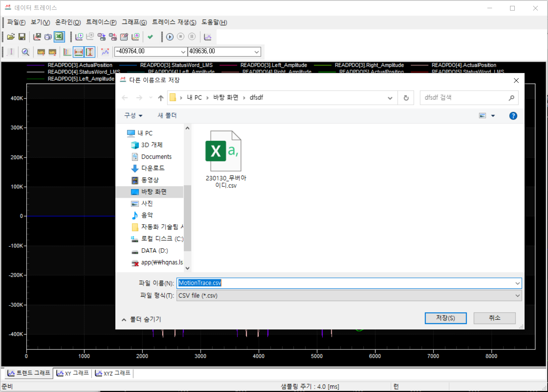The image size is (548, 392).
Task: Click the camera screenshot icon
Action: (48, 36)
